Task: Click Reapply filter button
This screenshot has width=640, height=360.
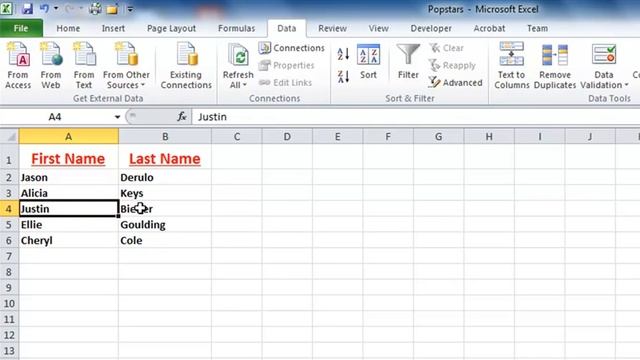Action: coord(452,65)
